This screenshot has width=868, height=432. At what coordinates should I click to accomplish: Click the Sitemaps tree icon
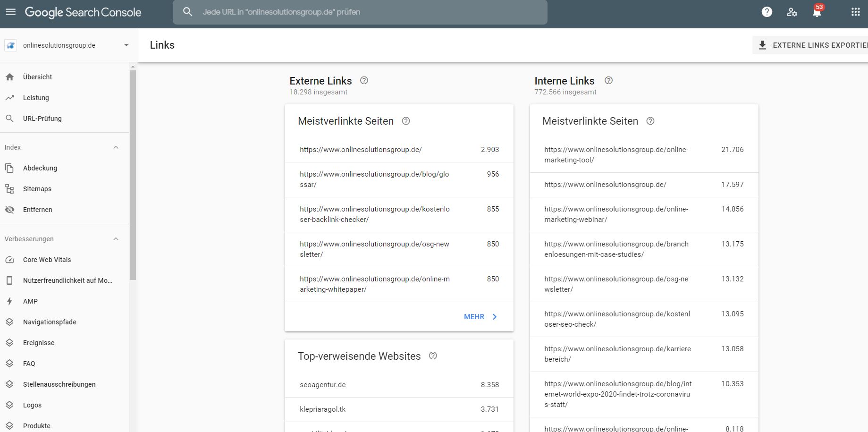(9, 189)
